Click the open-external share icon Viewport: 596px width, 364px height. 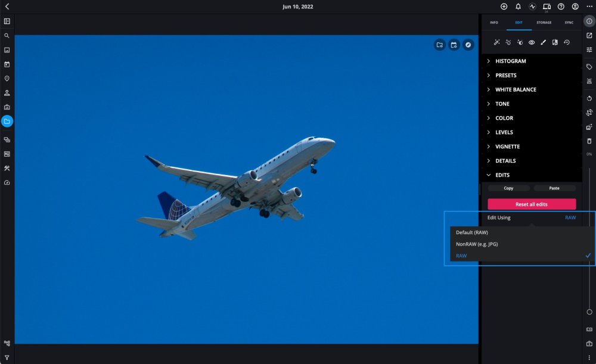tap(589, 35)
